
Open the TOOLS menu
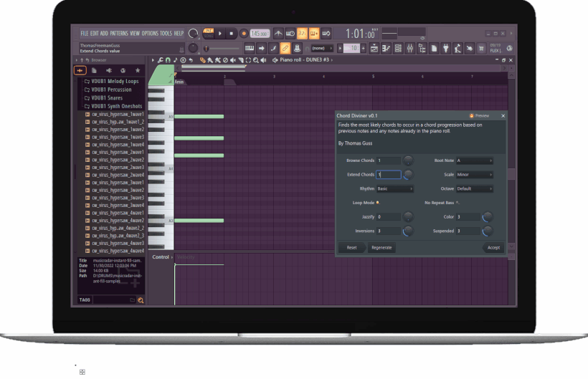[x=166, y=34]
